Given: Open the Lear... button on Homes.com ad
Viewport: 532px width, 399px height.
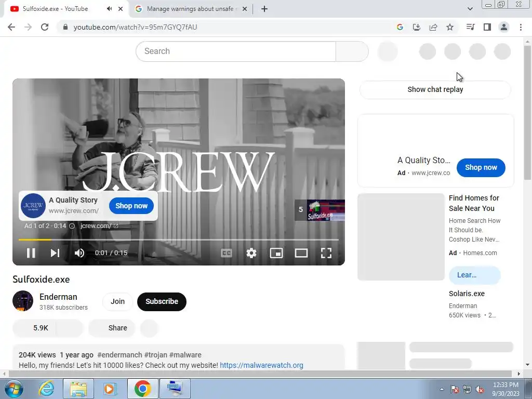Looking at the screenshot, I should pyautogui.click(x=474, y=275).
